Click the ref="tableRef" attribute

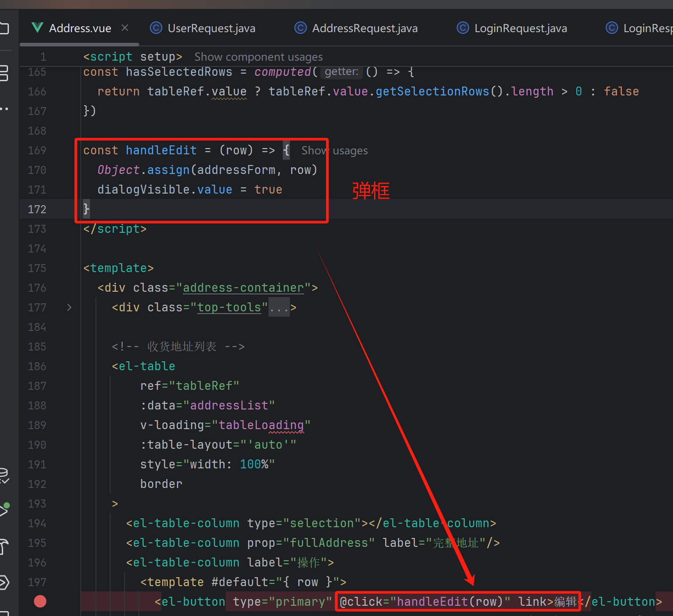pos(190,386)
